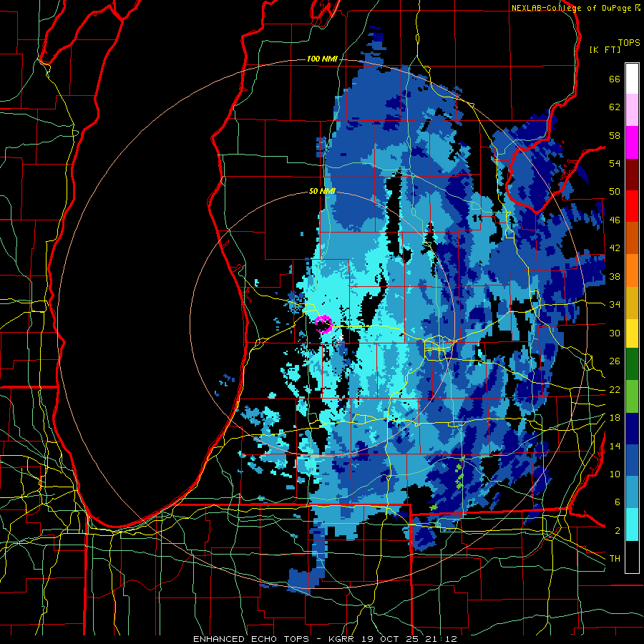Click the '100 NMI' range ring label
The height and width of the screenshot is (644, 644).
322,59
